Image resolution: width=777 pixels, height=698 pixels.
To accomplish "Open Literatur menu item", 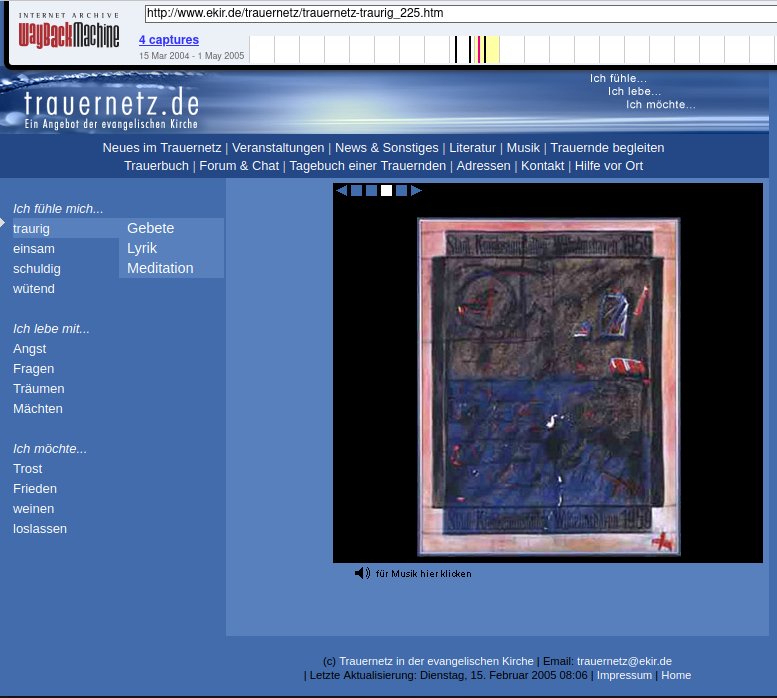I will coord(472,148).
